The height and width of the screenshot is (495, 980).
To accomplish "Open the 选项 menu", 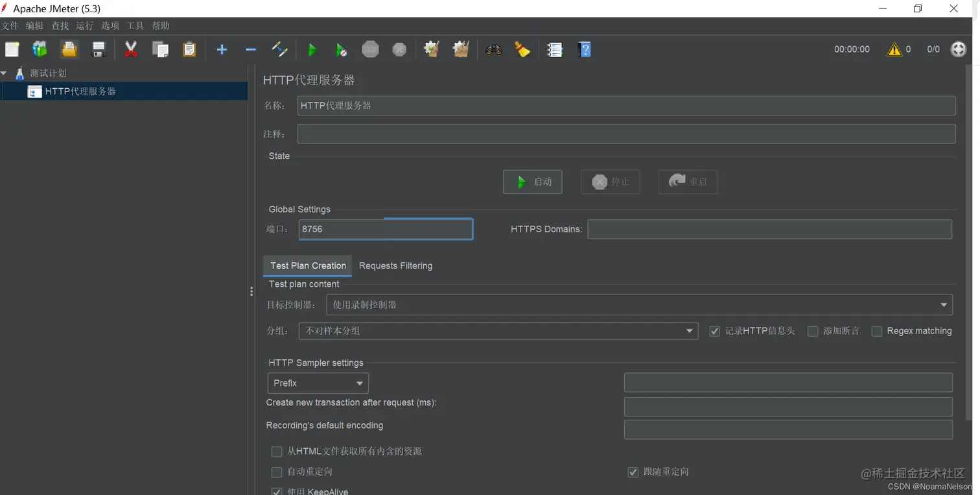I will [110, 25].
